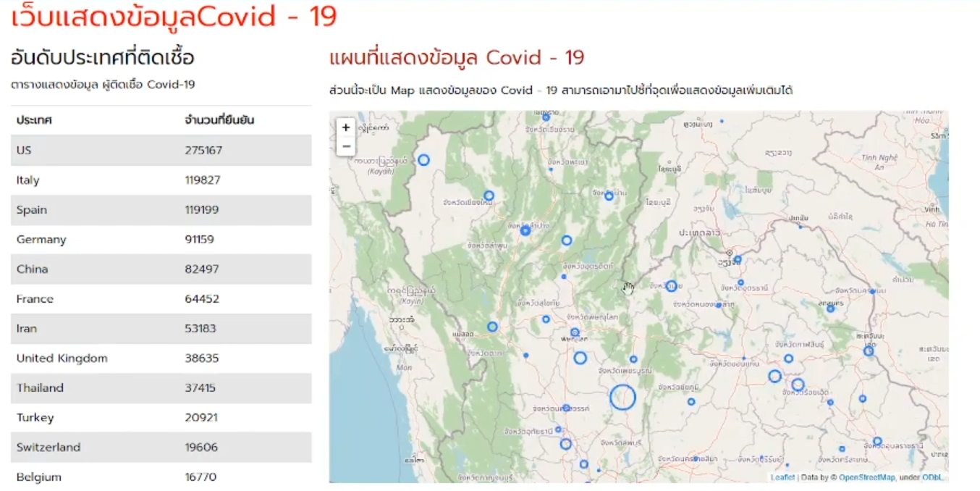The image size is (980, 491).
Task: Click the ประเทศ column header
Action: click(35, 120)
